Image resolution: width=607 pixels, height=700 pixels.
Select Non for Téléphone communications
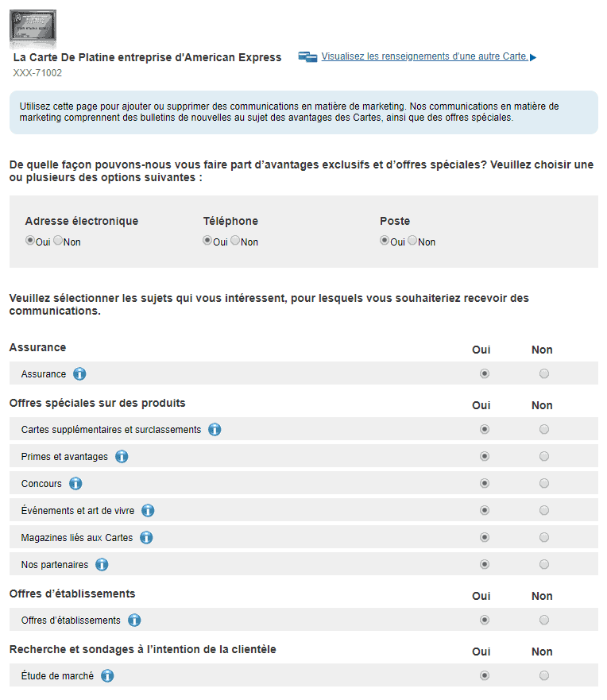tap(235, 239)
